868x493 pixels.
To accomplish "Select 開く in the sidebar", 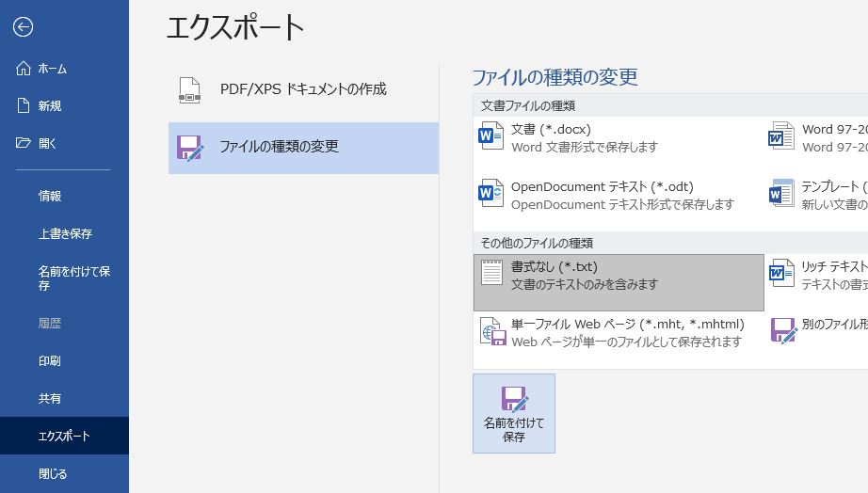I will [x=64, y=143].
